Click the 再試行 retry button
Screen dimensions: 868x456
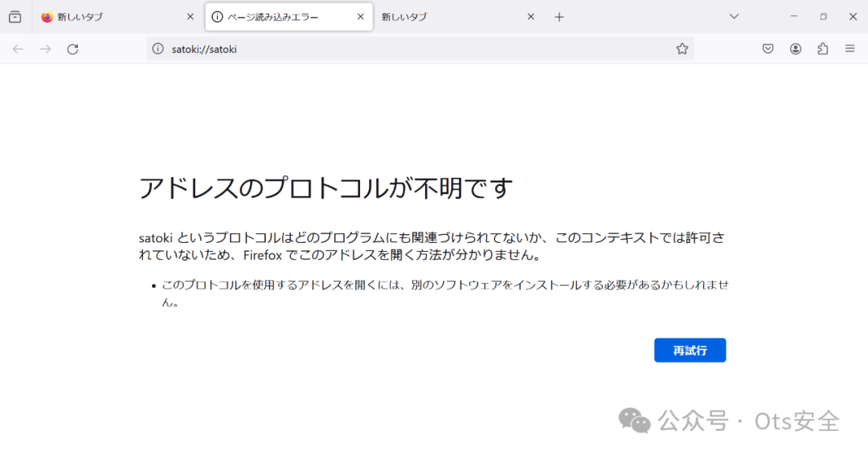click(690, 350)
